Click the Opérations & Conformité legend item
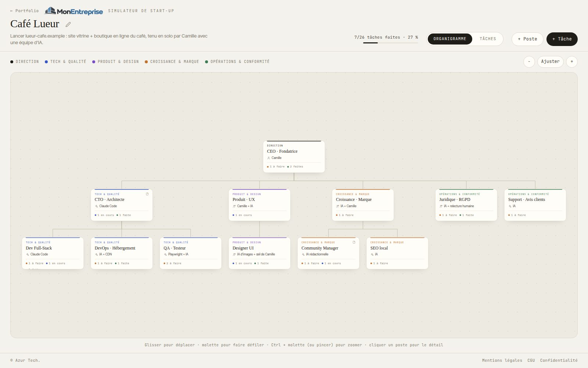The image size is (588, 368). coord(237,62)
